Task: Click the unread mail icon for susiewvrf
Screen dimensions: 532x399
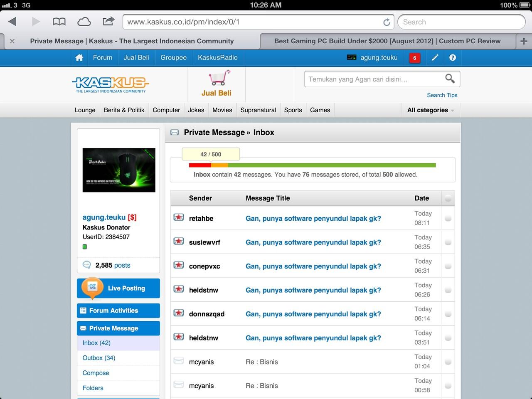Action: point(179,241)
